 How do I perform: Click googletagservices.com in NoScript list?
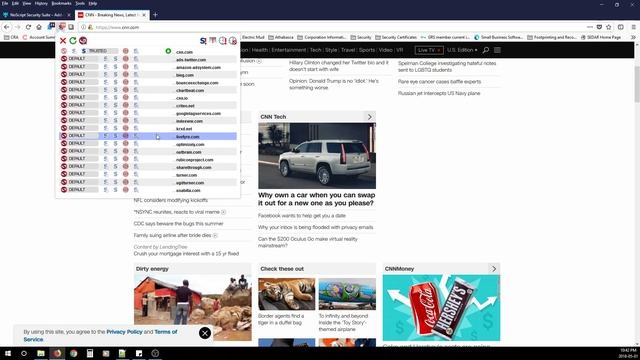tap(198, 113)
